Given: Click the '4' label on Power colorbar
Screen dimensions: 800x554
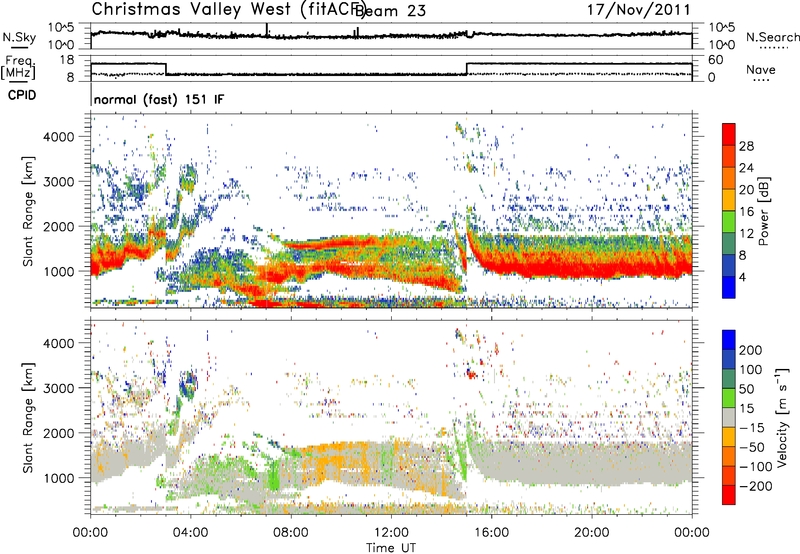Looking at the screenshot, I should coord(742,277).
